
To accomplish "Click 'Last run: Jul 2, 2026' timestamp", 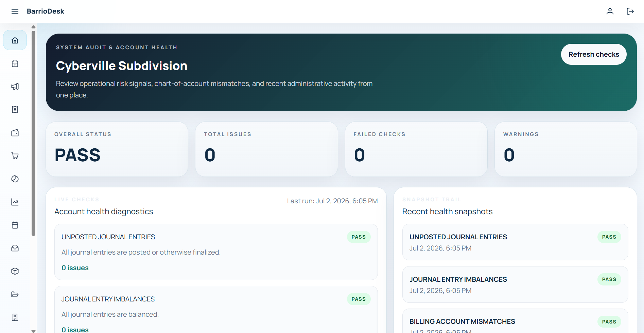I will [332, 201].
